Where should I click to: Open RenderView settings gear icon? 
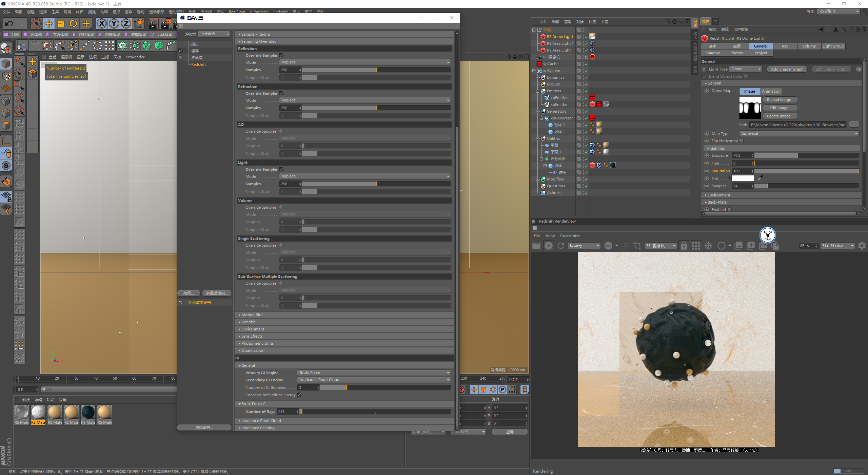coord(862,246)
